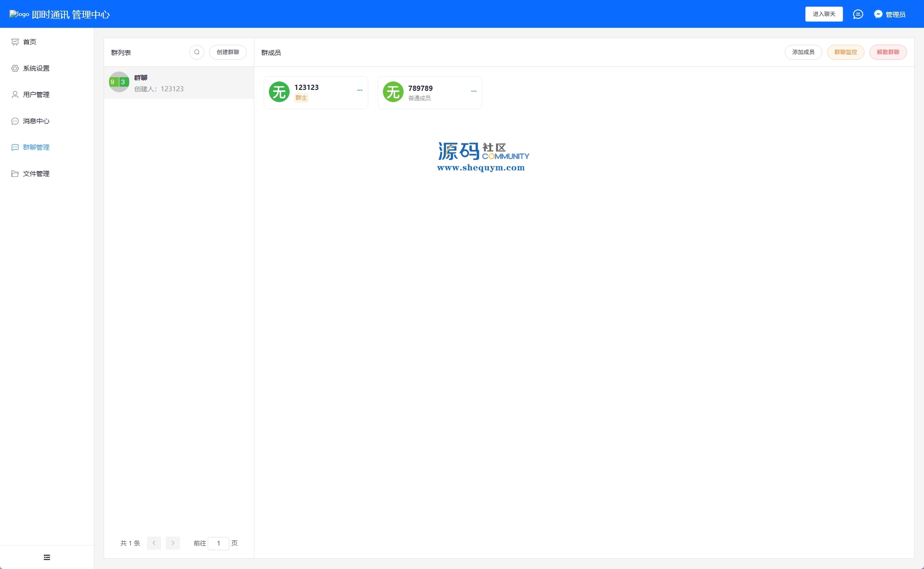Expand the 管理员 account dropdown

point(894,15)
